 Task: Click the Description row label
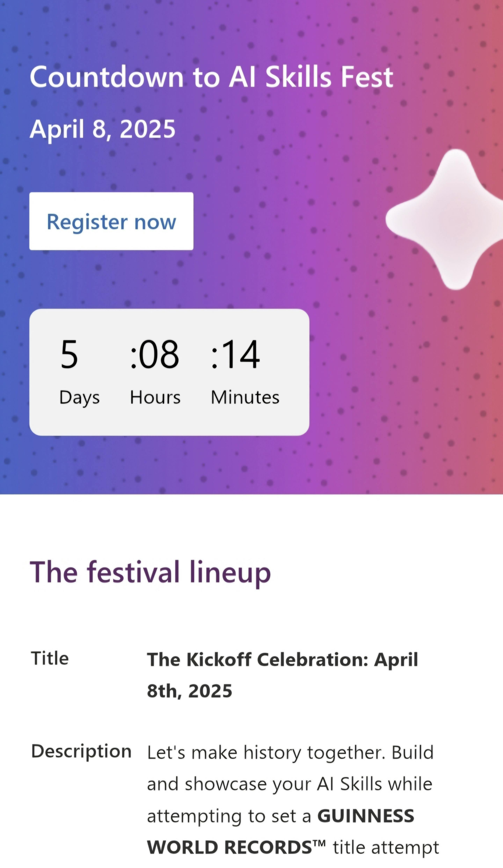81,751
